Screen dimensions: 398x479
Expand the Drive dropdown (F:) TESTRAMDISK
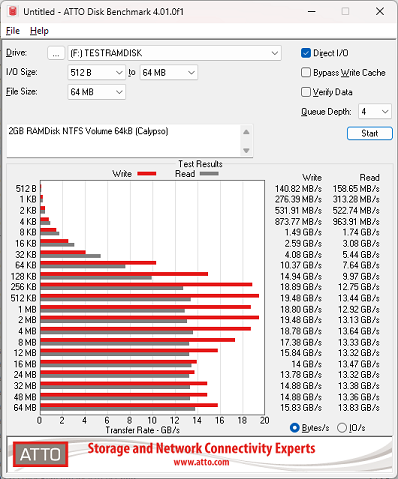(x=175, y=53)
